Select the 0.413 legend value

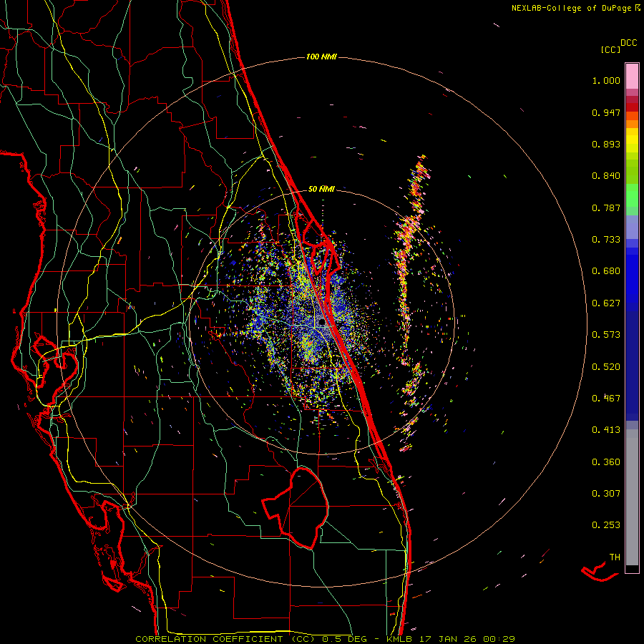pos(606,430)
